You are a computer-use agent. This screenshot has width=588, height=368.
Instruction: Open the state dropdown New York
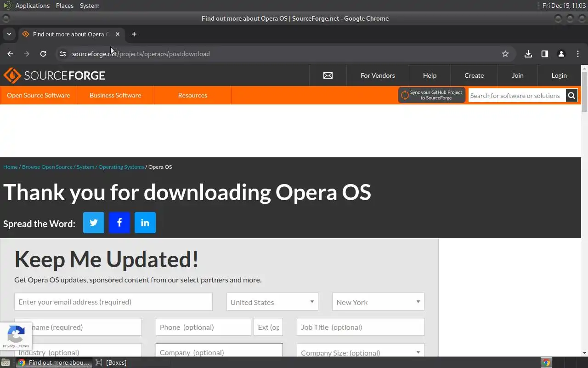pos(378,302)
